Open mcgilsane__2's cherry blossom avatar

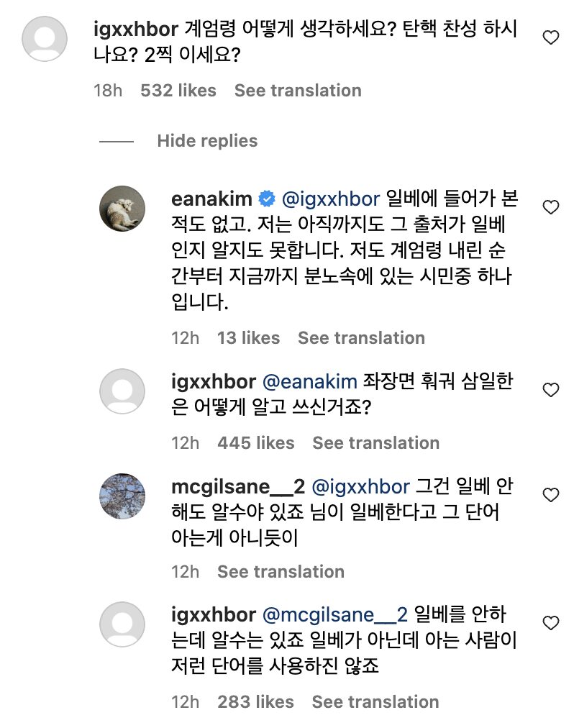pyautogui.click(x=122, y=496)
